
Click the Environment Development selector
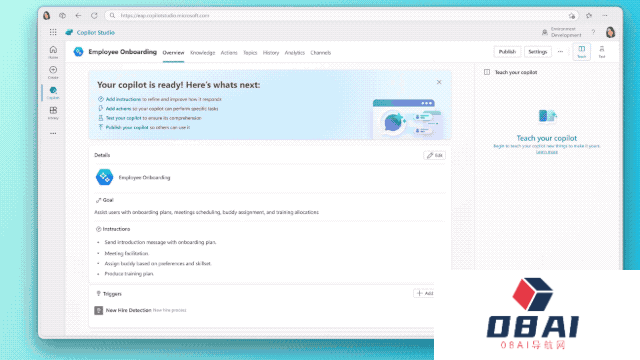[561, 32]
